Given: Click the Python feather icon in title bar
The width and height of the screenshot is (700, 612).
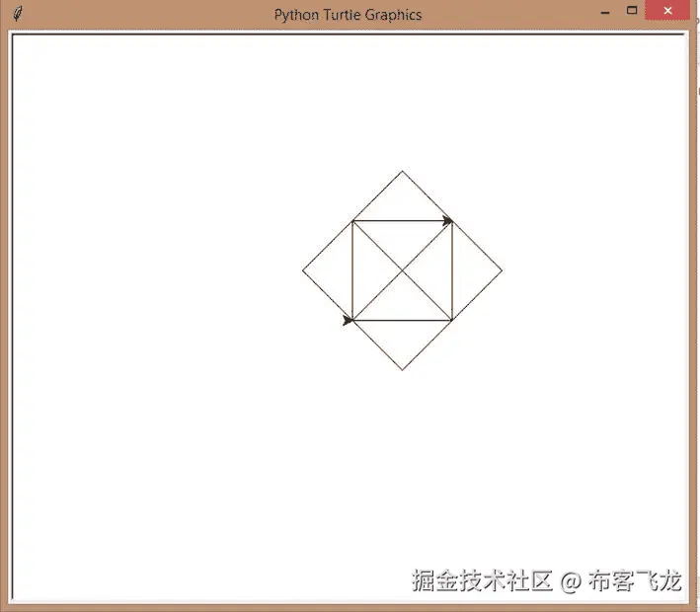Looking at the screenshot, I should tap(18, 14).
